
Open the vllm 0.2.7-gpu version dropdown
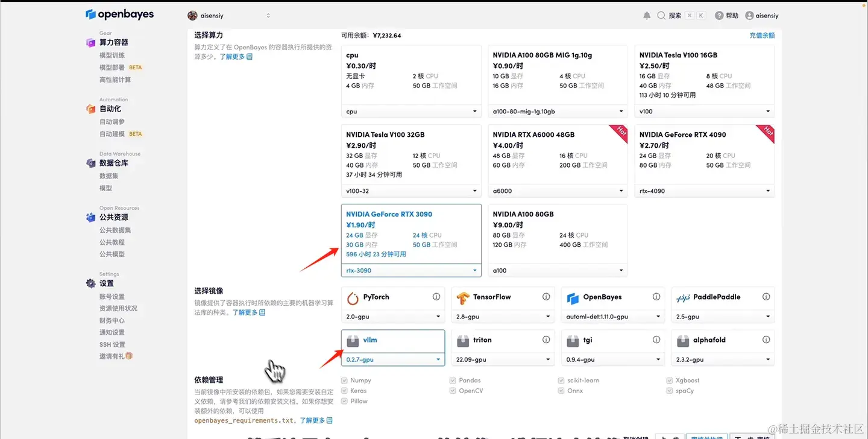393,359
